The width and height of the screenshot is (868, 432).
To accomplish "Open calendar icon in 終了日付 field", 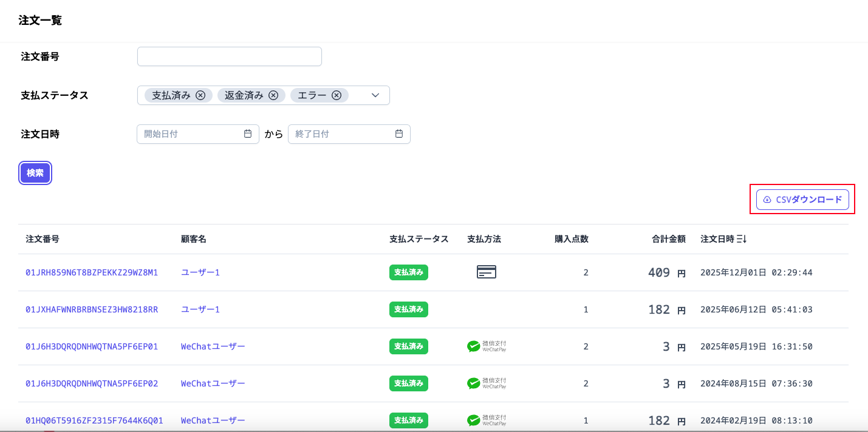I will coord(399,134).
